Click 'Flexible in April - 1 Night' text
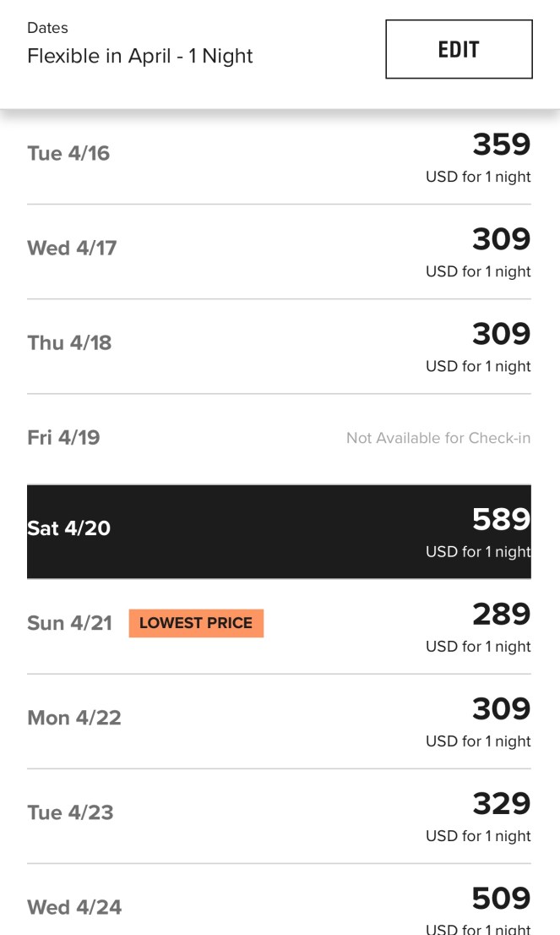Screen dimensions: 560x935 coord(140,57)
